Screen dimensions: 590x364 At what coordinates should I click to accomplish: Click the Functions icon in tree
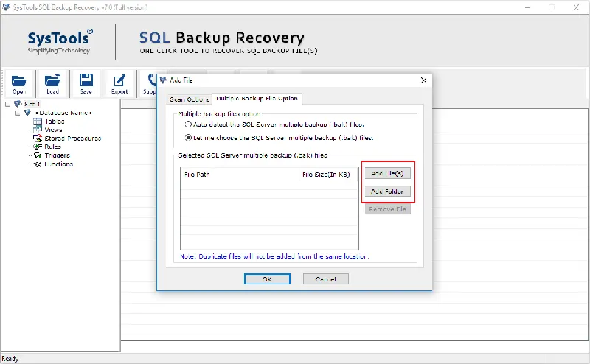[x=38, y=164]
